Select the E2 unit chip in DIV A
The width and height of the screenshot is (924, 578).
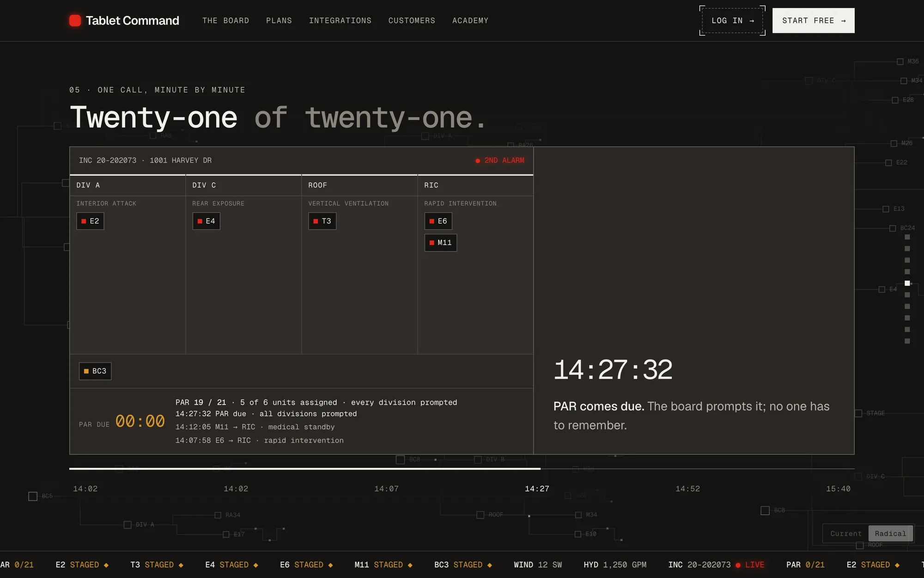[x=90, y=221]
